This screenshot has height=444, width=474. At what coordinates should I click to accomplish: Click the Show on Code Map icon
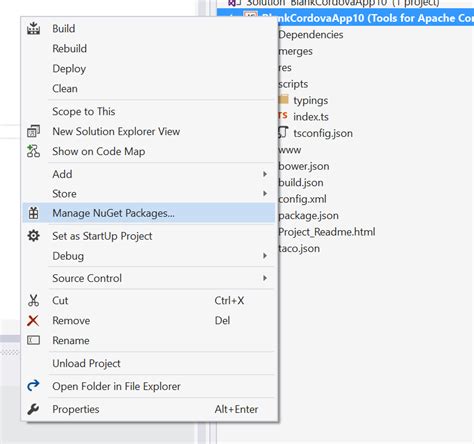tap(33, 151)
